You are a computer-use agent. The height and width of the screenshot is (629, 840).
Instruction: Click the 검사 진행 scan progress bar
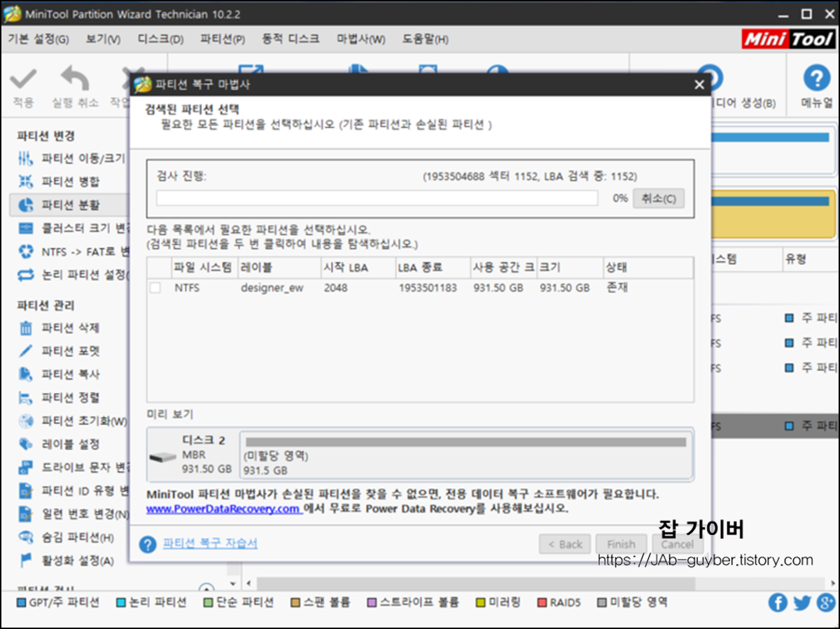click(377, 198)
